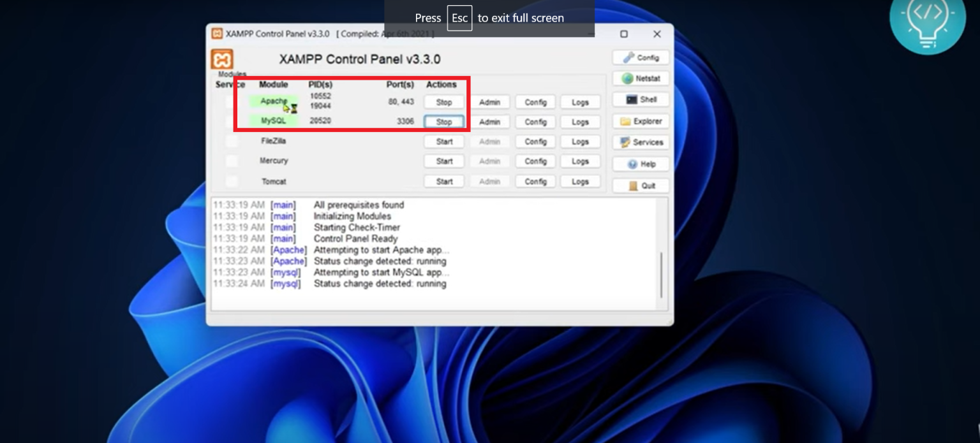Stop the Apache module
Viewport: 980px width, 443px height.
tap(443, 102)
